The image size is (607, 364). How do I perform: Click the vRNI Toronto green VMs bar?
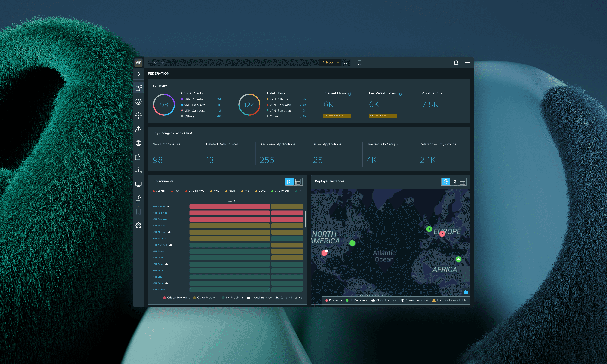229,251
